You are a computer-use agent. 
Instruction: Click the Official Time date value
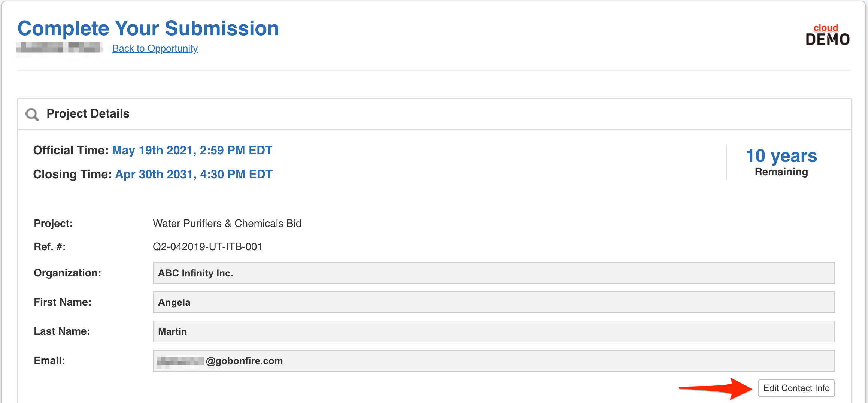point(192,150)
